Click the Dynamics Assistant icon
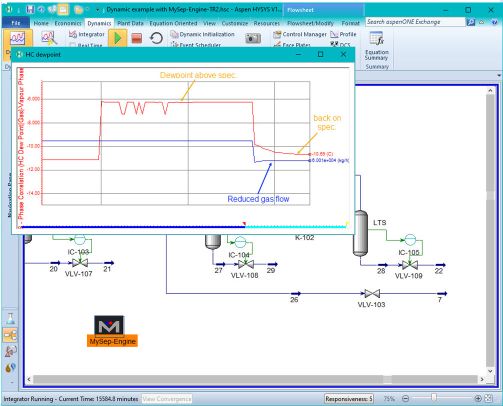503x406 pixels. (49, 38)
